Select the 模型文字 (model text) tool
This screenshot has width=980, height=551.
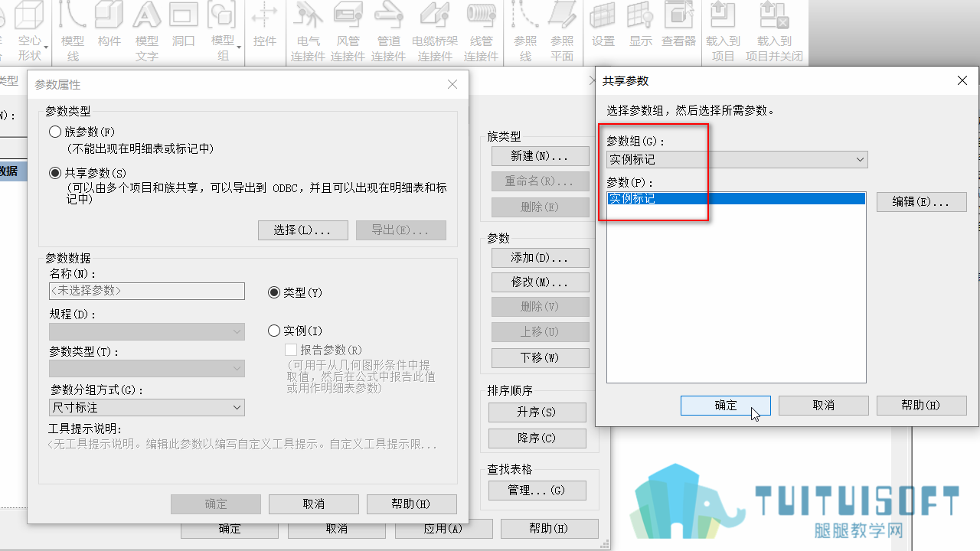[146, 32]
